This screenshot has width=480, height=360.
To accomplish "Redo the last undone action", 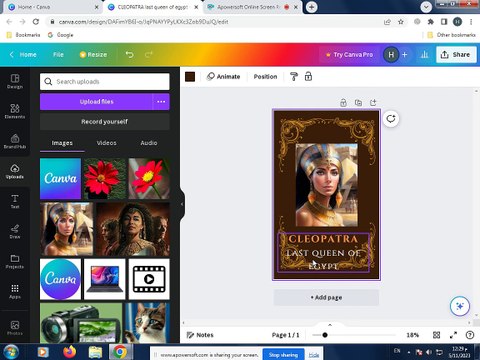I will [149, 54].
